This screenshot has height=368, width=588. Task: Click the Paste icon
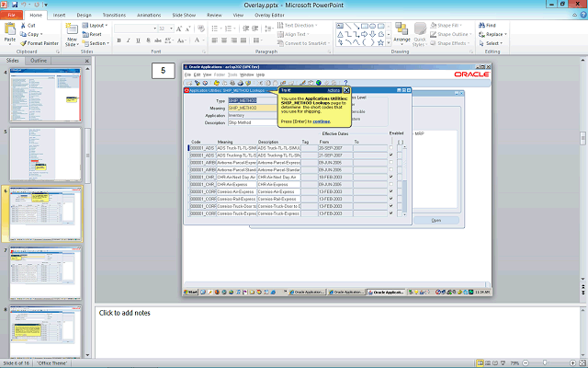pyautogui.click(x=10, y=29)
